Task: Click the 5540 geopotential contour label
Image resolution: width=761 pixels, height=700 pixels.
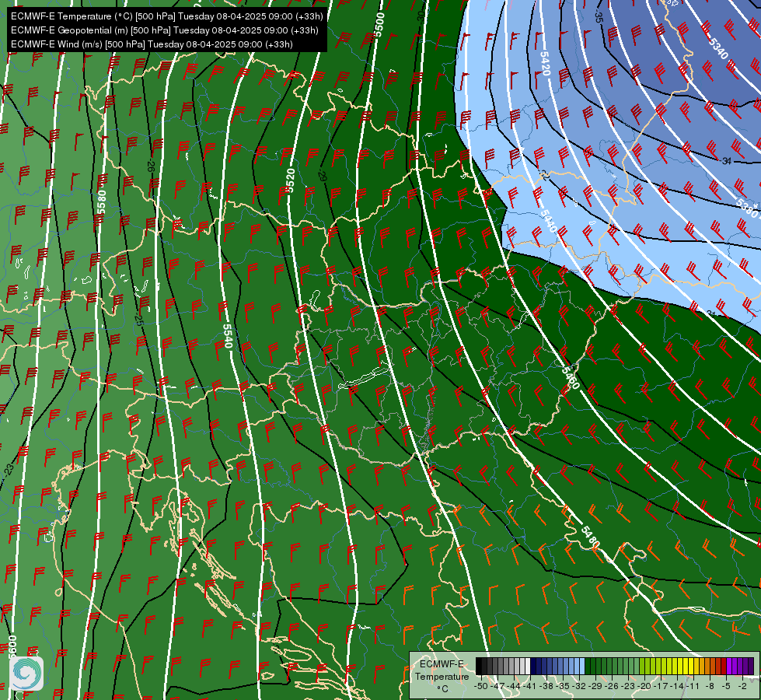Action: click(x=228, y=336)
